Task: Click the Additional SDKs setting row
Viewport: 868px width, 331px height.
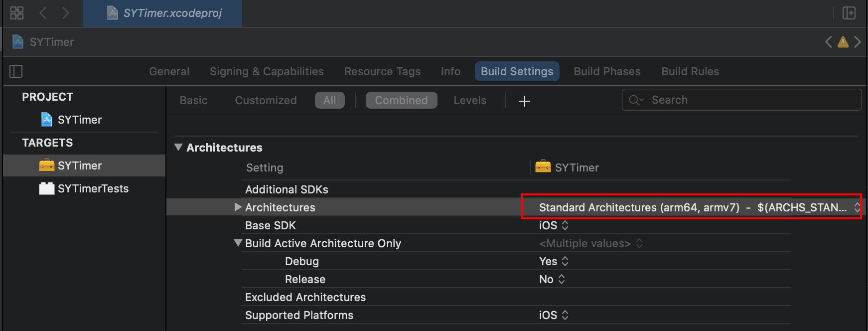Action: (516, 189)
